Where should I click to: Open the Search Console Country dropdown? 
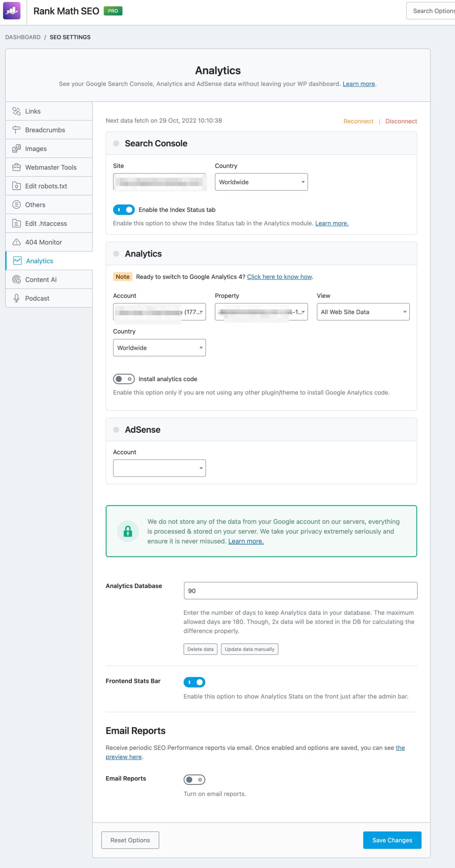261,182
